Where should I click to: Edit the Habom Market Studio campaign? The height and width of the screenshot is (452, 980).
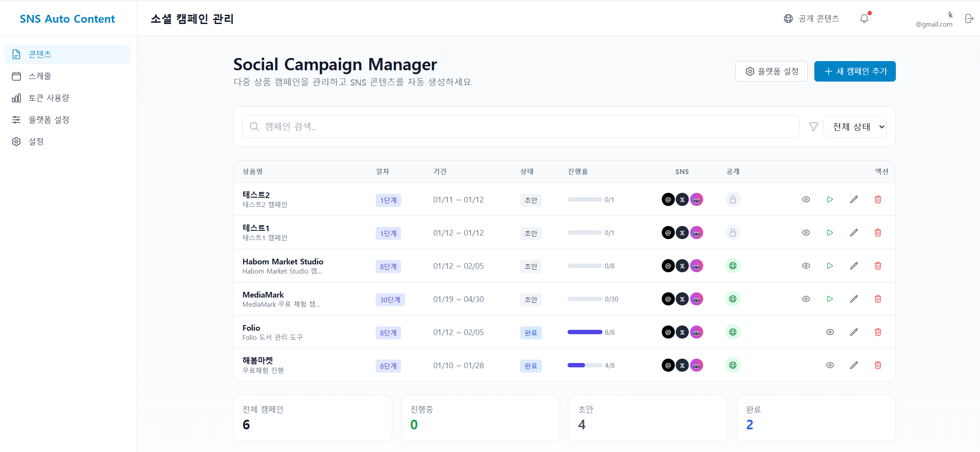tap(854, 266)
